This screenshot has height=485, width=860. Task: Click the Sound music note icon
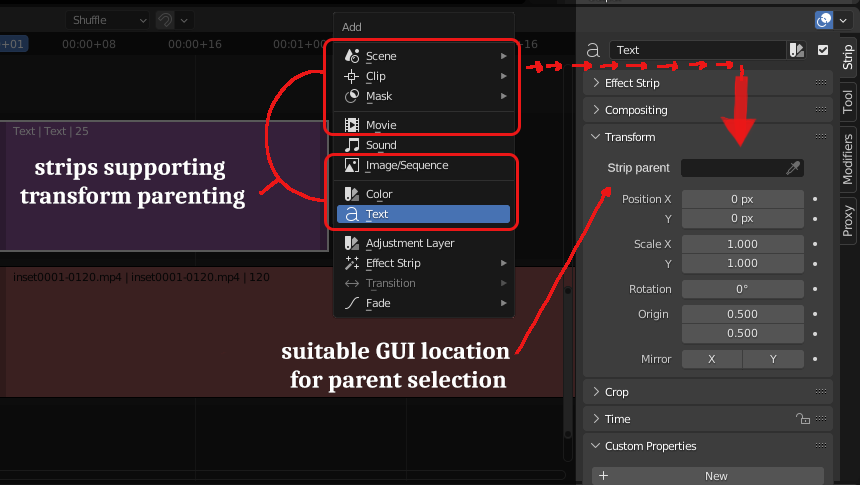tap(352, 145)
